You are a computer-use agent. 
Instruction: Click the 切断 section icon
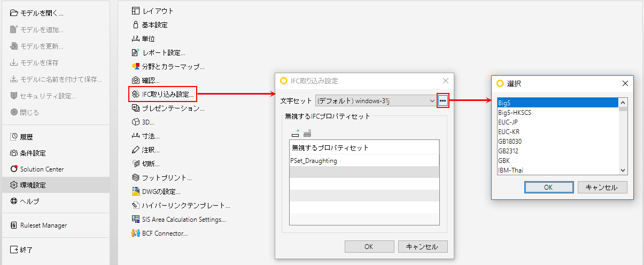[x=136, y=163]
